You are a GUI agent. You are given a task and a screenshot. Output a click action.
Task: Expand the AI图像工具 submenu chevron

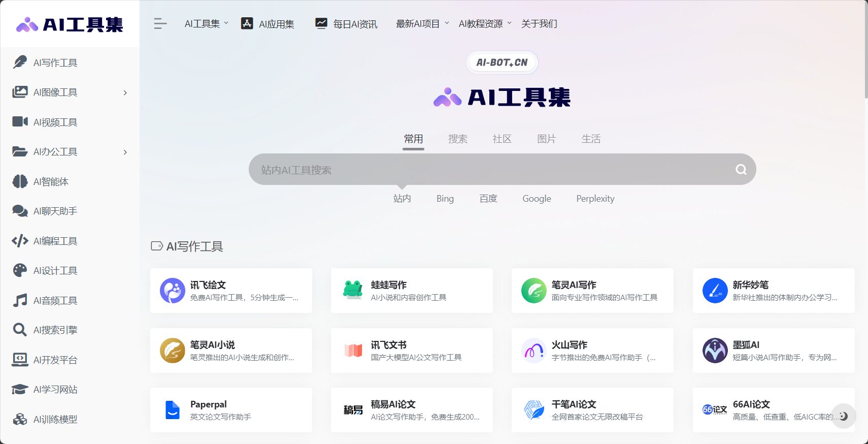[x=125, y=92]
